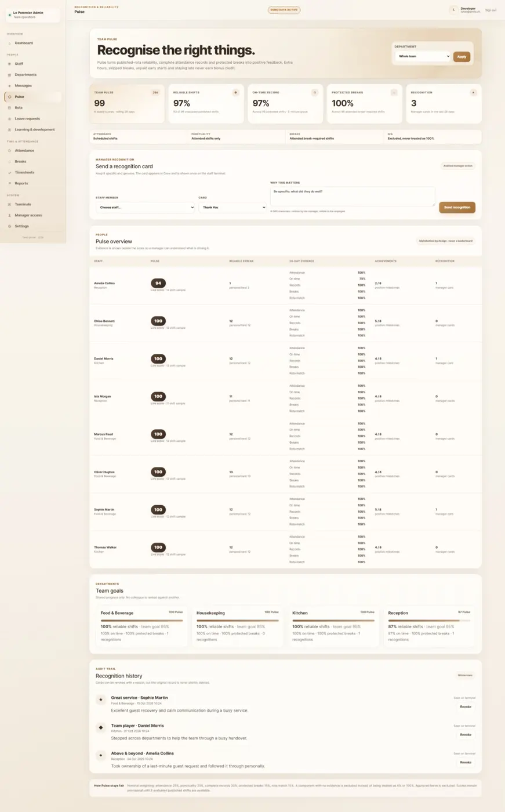Click the Rota sidebar icon

point(9,108)
